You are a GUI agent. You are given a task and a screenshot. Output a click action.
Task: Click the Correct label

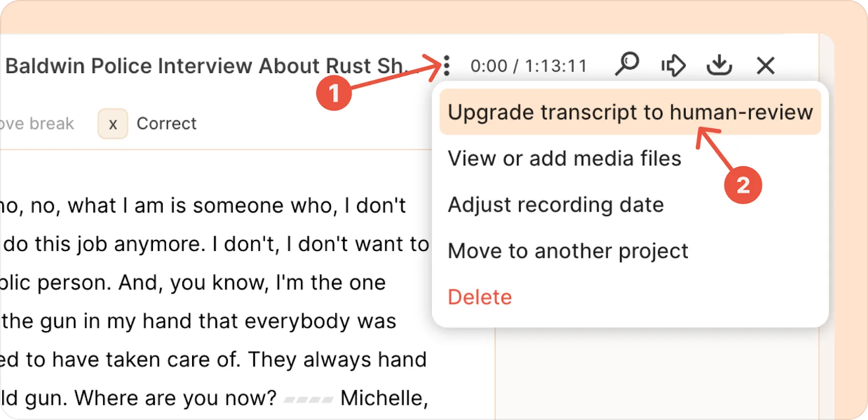pos(167,124)
